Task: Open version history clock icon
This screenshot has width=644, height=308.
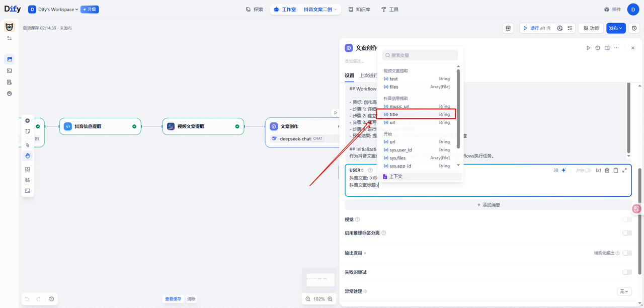Action: pyautogui.click(x=635, y=28)
